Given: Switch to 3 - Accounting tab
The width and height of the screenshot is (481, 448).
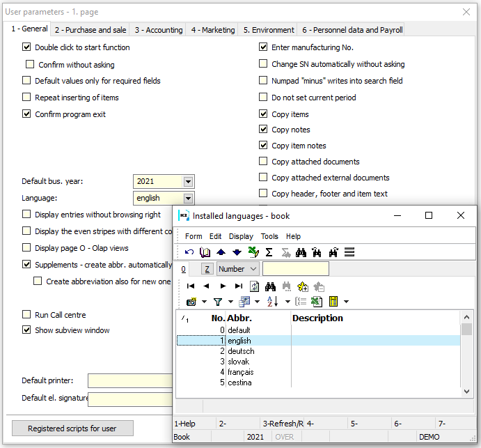Looking at the screenshot, I should point(158,30).
